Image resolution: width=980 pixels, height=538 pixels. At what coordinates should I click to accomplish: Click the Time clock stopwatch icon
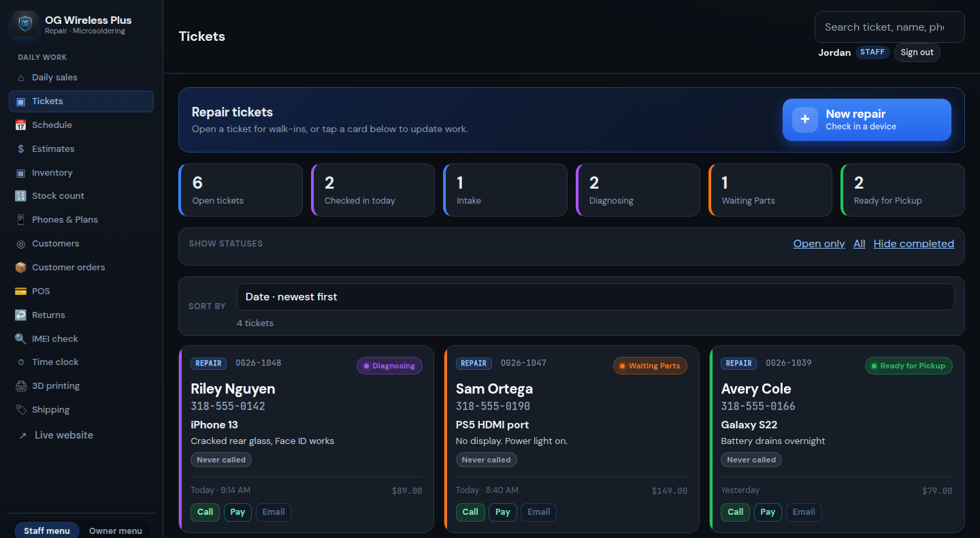tap(20, 362)
